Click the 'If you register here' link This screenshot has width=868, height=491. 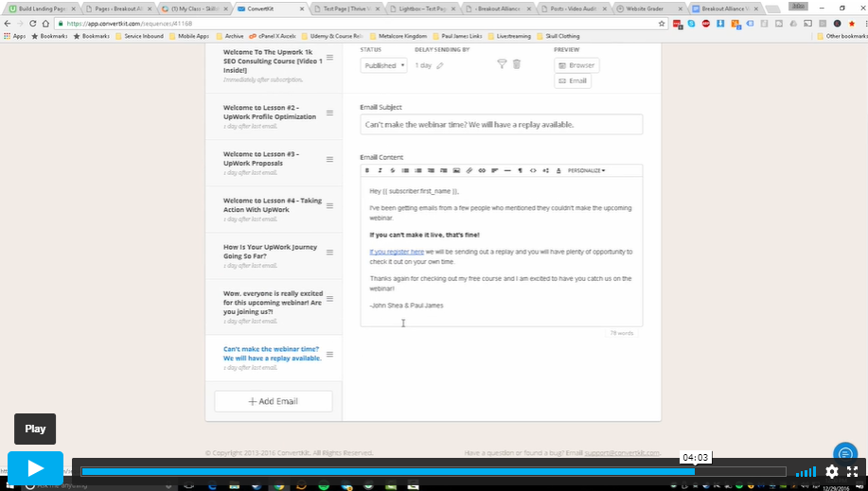click(397, 252)
